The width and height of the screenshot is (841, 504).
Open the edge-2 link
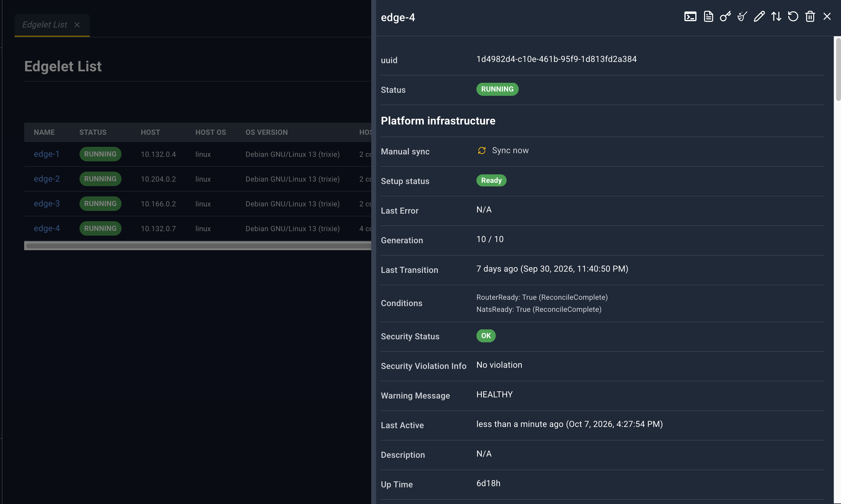click(x=47, y=179)
